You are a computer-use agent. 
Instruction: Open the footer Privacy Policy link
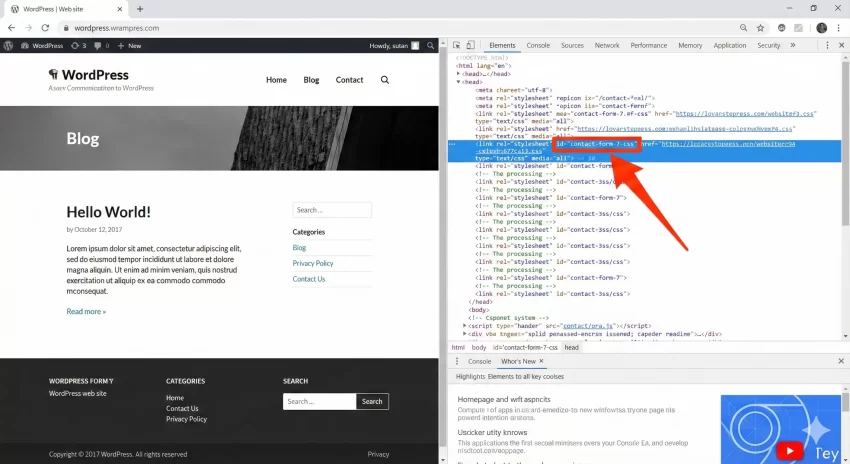pos(186,418)
